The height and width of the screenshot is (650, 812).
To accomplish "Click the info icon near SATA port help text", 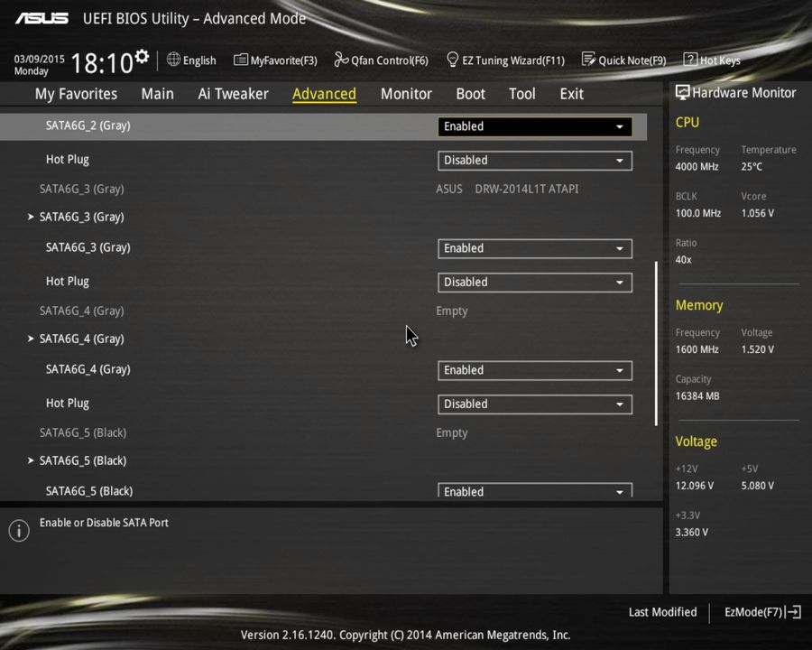I will click(x=18, y=531).
